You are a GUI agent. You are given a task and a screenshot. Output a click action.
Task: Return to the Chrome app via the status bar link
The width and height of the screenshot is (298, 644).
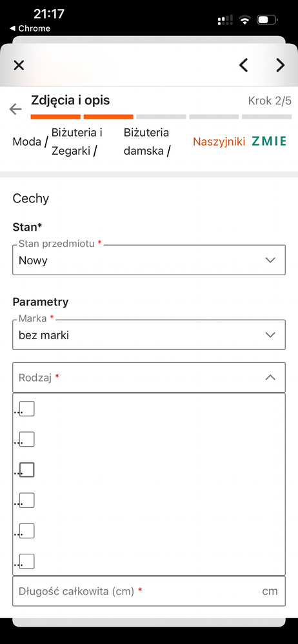click(x=30, y=28)
